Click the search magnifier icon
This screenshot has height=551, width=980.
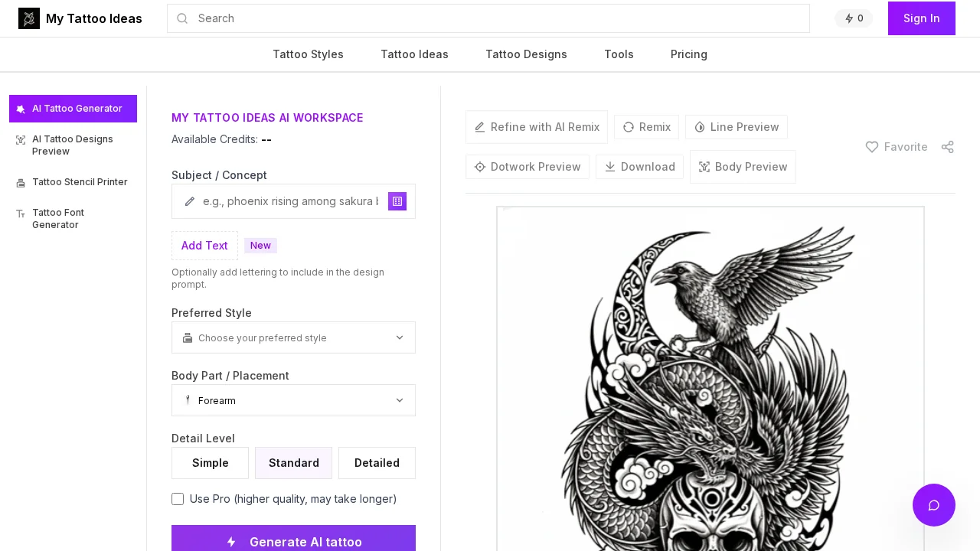tap(183, 18)
